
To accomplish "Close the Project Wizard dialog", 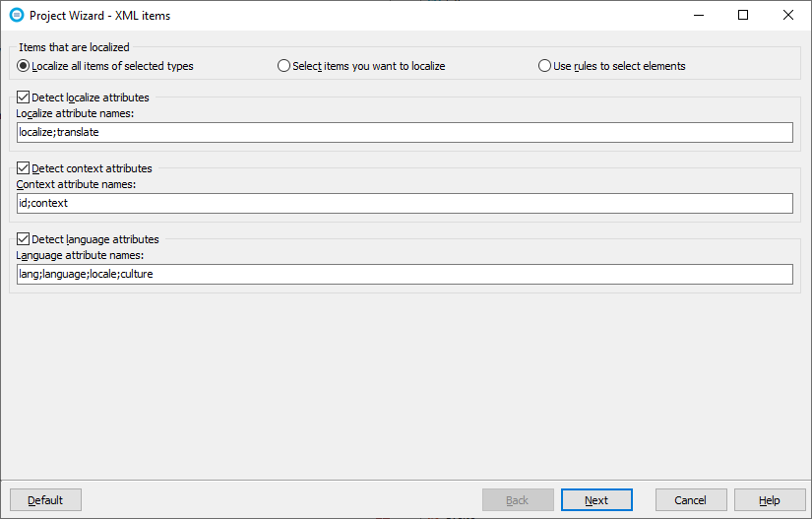I will point(788,16).
